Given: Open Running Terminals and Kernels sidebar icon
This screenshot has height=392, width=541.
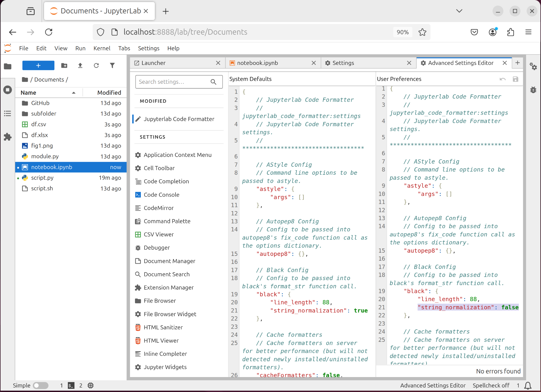Looking at the screenshot, I should tap(8, 90).
